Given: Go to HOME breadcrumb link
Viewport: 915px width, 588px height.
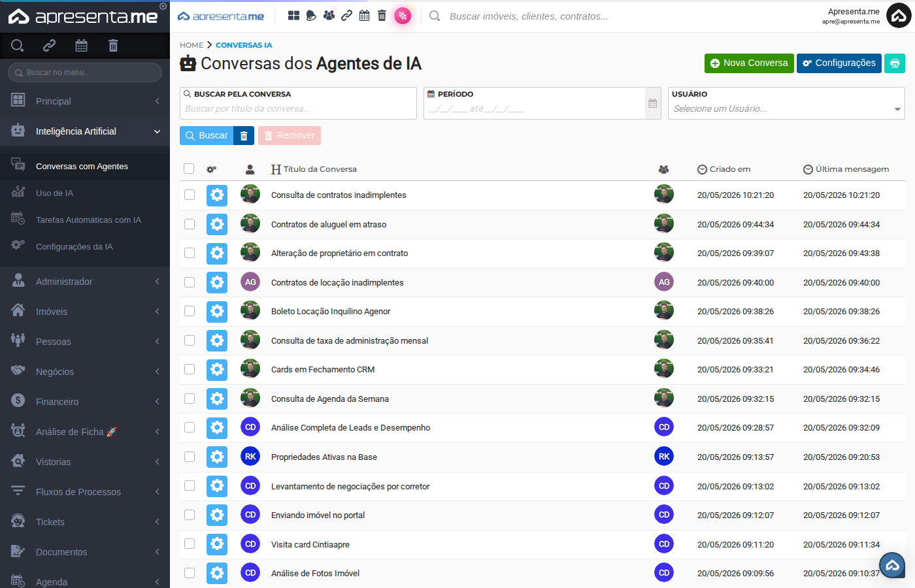Looking at the screenshot, I should click(191, 45).
